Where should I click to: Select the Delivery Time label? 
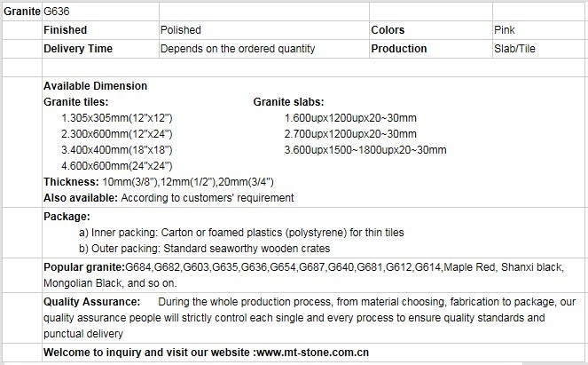78,49
